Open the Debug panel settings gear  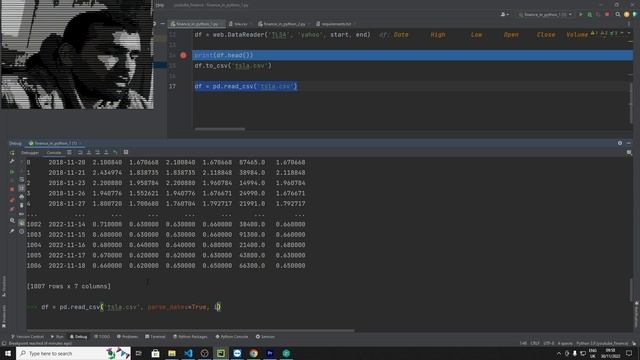[620, 143]
